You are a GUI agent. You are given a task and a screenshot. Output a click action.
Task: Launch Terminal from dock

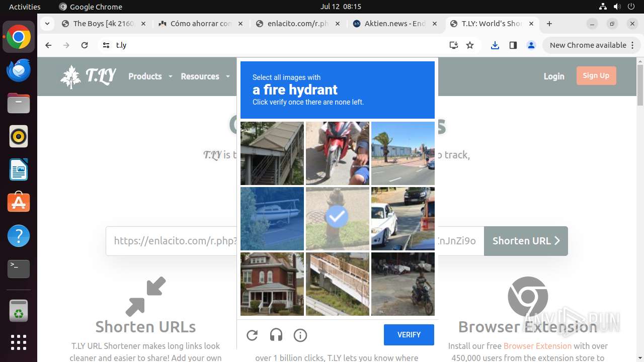(19, 269)
